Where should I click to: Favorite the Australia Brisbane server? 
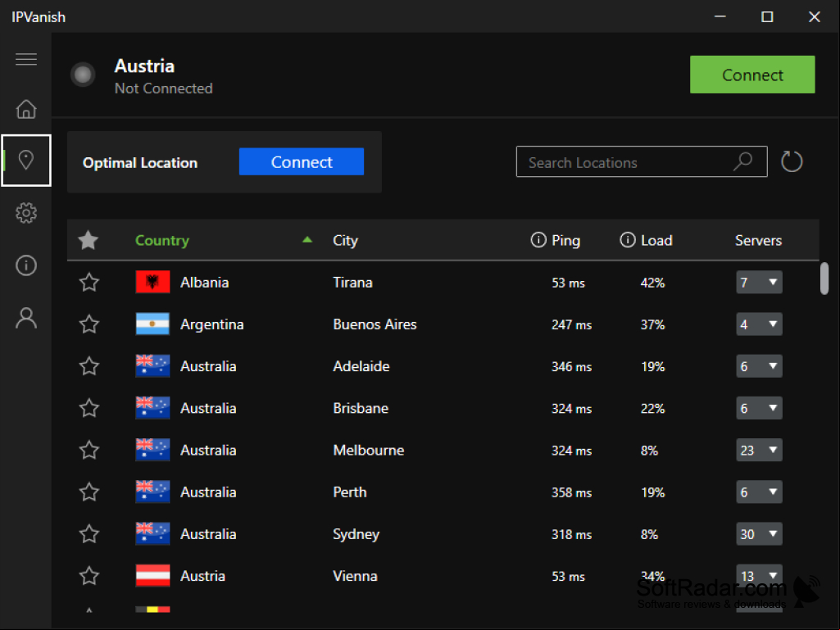coord(89,408)
